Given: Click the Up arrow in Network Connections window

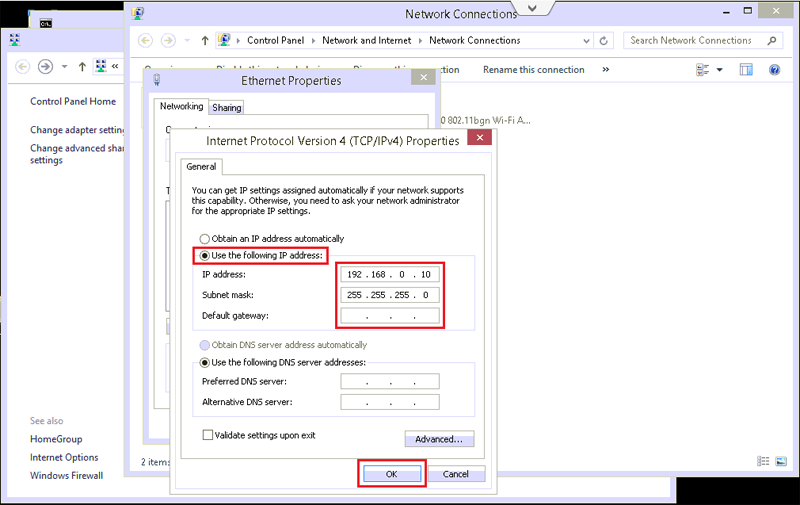Looking at the screenshot, I should pyautogui.click(x=205, y=41).
